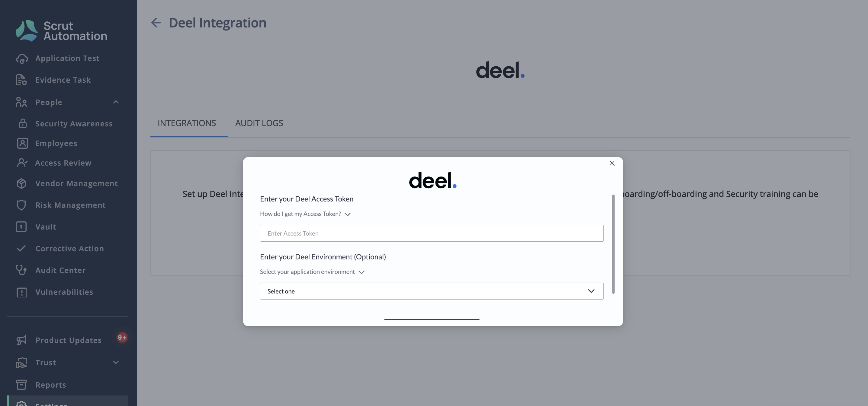Open the Risk Management shield icon
Viewport: 868px width, 406px height.
coord(21,205)
